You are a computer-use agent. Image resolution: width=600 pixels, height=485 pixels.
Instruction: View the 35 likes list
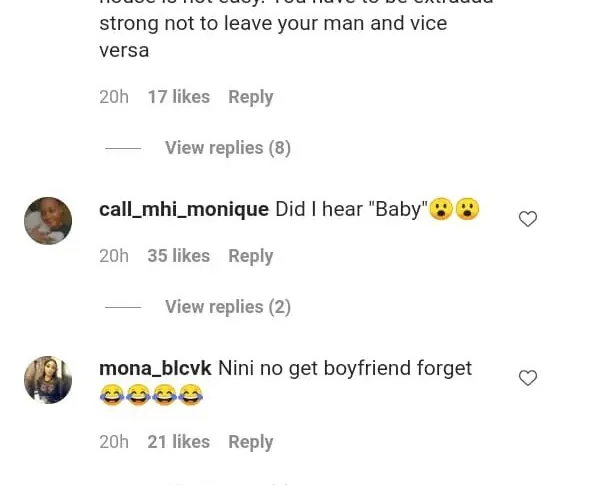178,256
